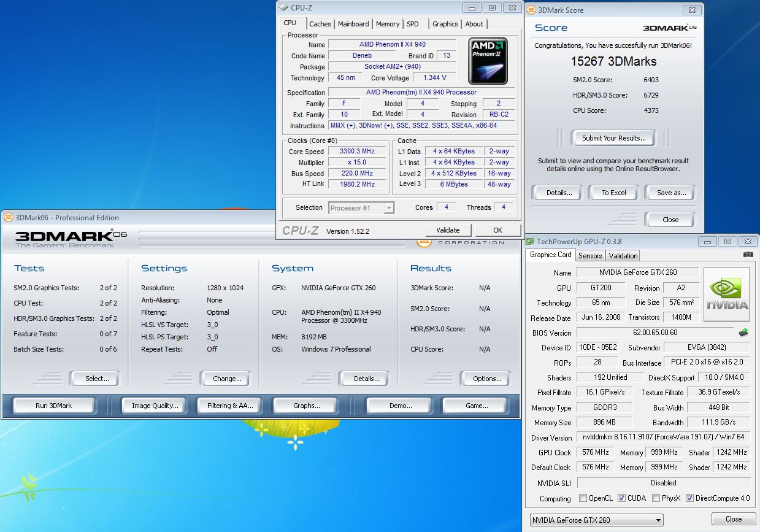Click the Core Speed 3300.3 MHz field
The image size is (760, 532).
point(357,152)
